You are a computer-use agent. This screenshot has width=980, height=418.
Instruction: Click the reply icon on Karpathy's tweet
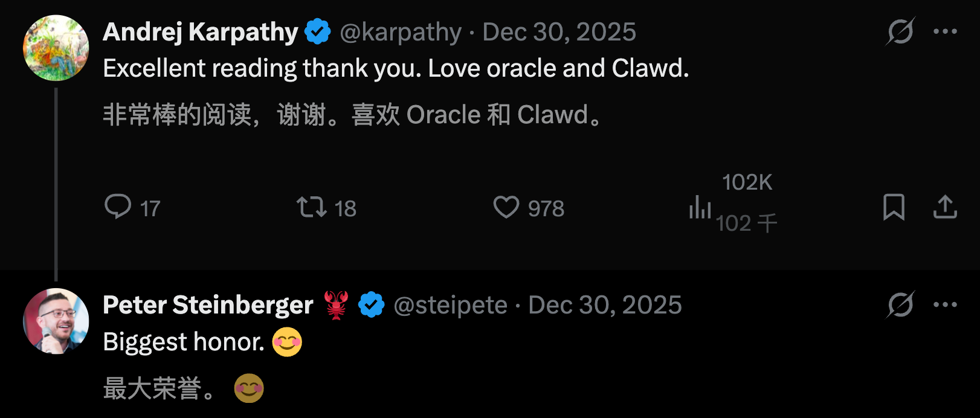[118, 207]
